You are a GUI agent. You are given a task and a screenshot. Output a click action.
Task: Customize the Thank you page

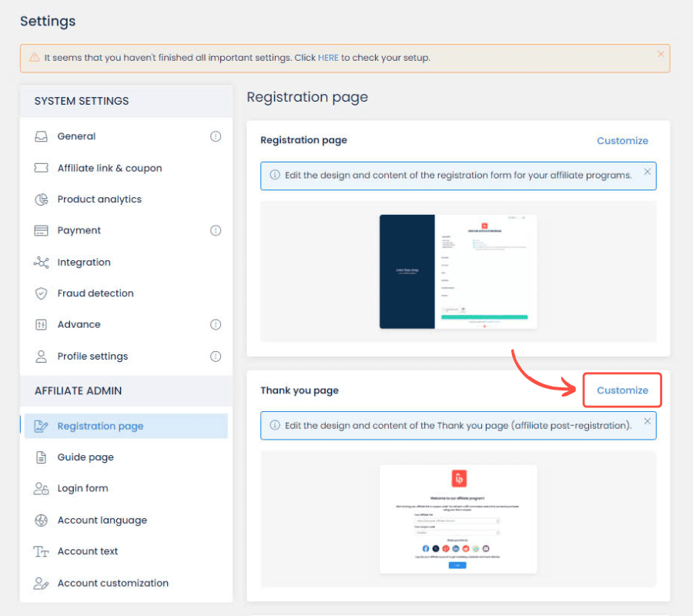tap(622, 390)
